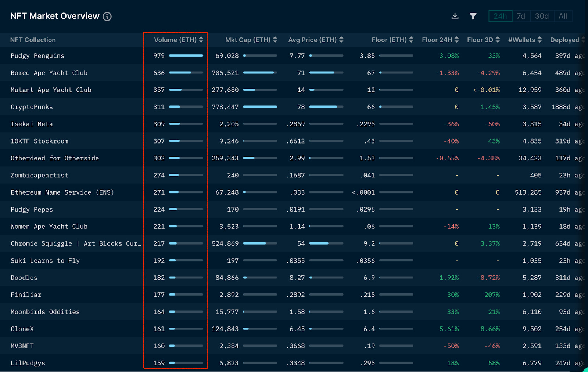Open the 10KTF Stockroom collection
588x372 pixels.
tap(39, 141)
